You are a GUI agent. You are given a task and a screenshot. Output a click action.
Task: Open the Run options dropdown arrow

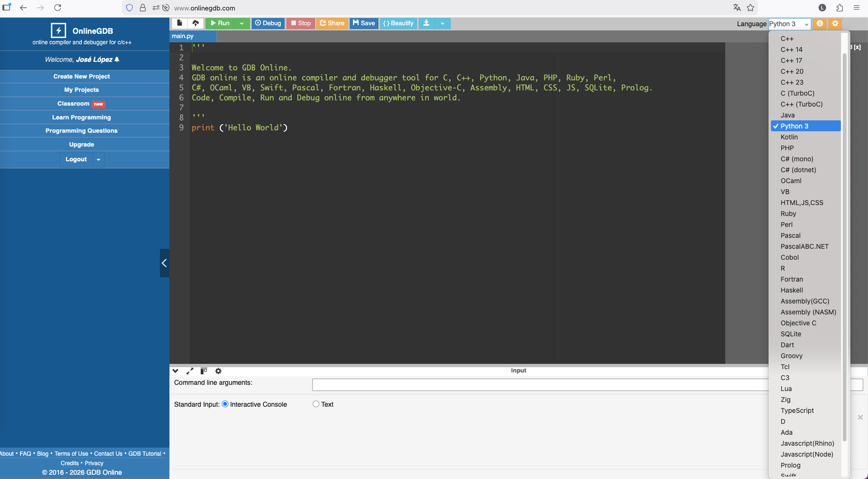point(242,23)
